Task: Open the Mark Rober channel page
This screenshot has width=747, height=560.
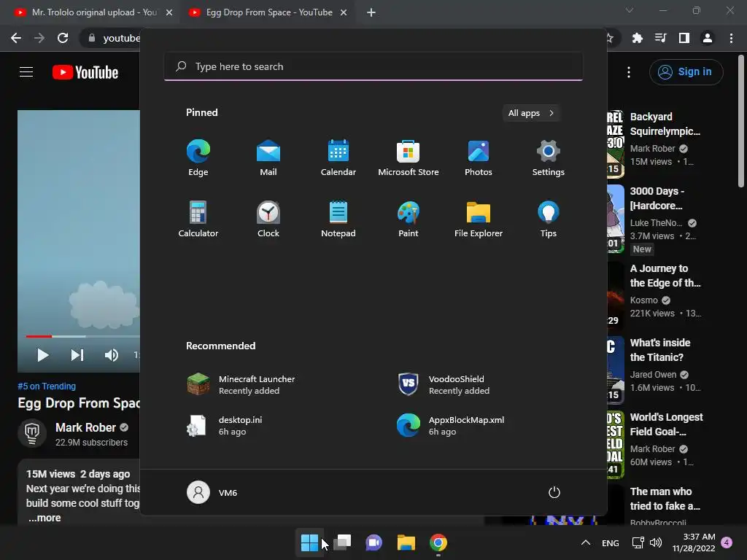Action: (86, 427)
